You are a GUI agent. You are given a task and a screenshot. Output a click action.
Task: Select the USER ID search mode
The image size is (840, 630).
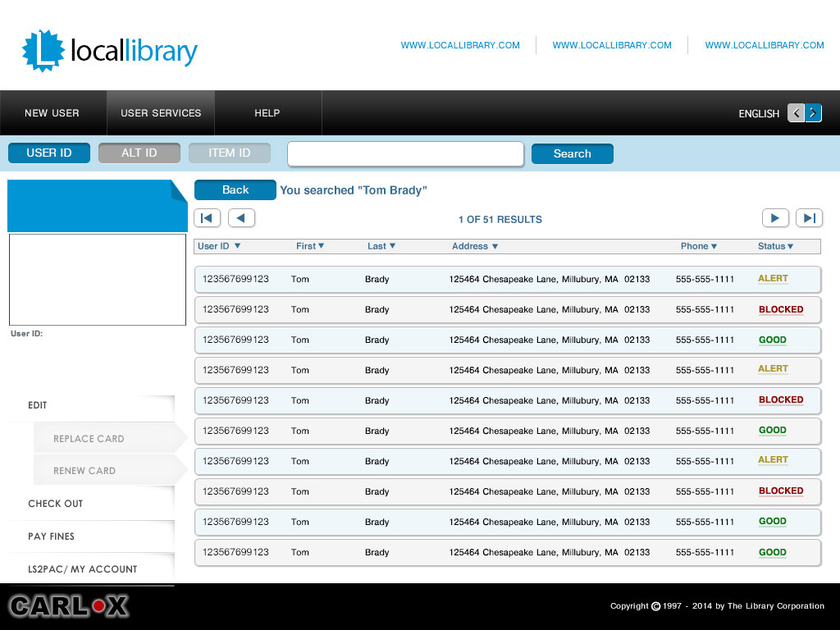49,153
